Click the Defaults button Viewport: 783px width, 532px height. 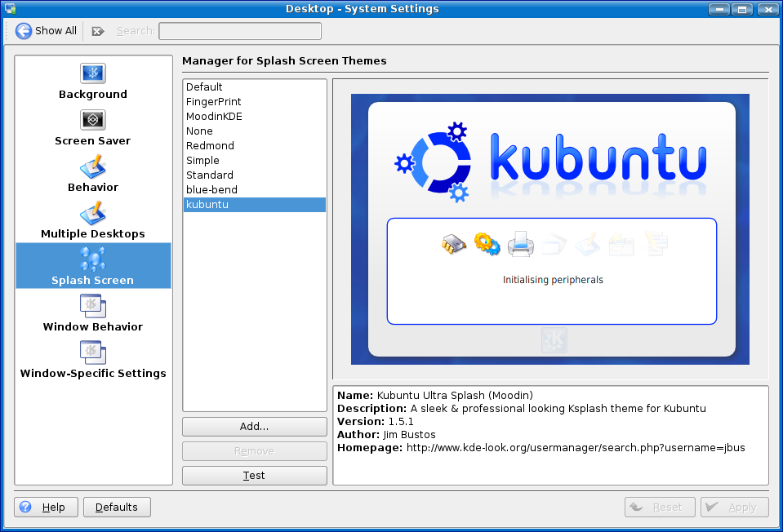pyautogui.click(x=117, y=508)
